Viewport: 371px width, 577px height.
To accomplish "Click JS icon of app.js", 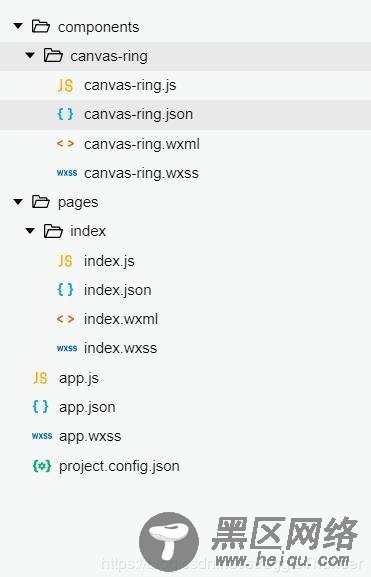I will [40, 378].
